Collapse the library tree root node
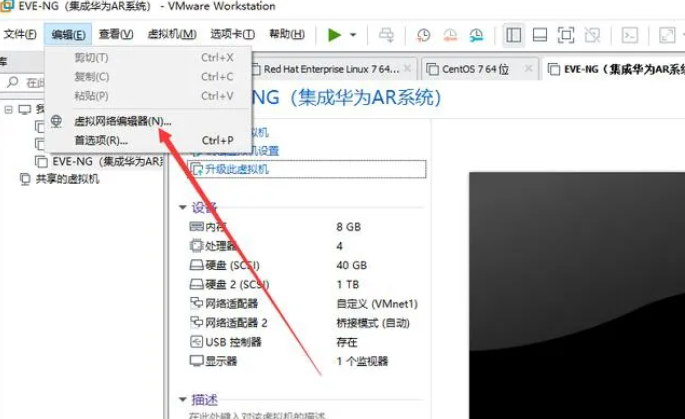 [x=8, y=109]
